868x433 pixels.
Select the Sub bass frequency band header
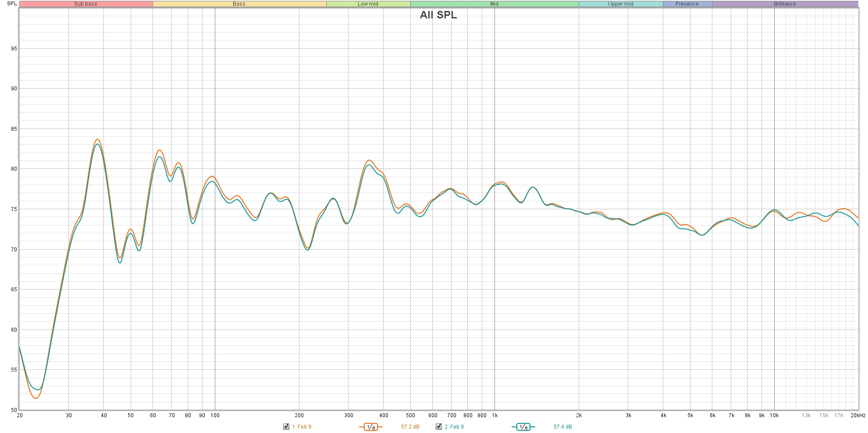click(x=86, y=4)
